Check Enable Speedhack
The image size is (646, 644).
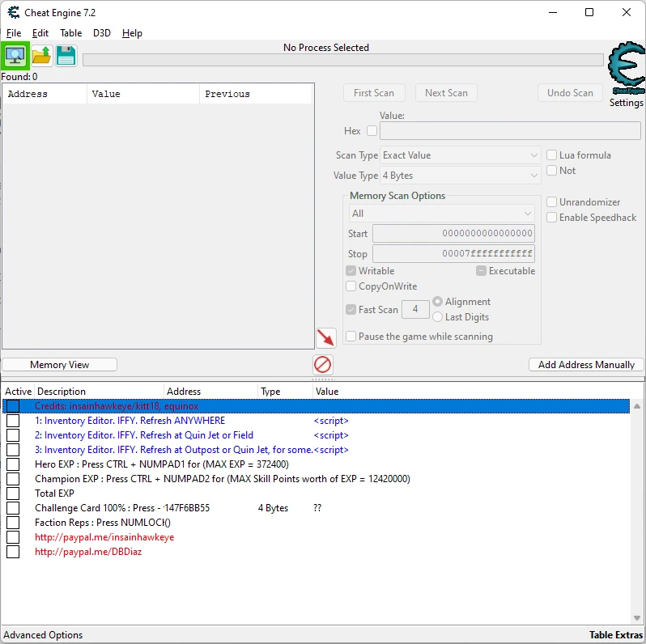551,217
